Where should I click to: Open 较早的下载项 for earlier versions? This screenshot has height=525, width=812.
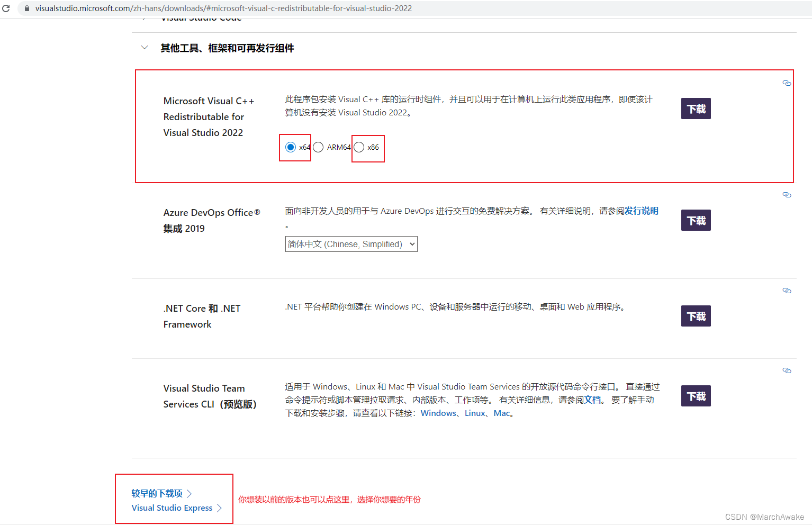coord(157,493)
